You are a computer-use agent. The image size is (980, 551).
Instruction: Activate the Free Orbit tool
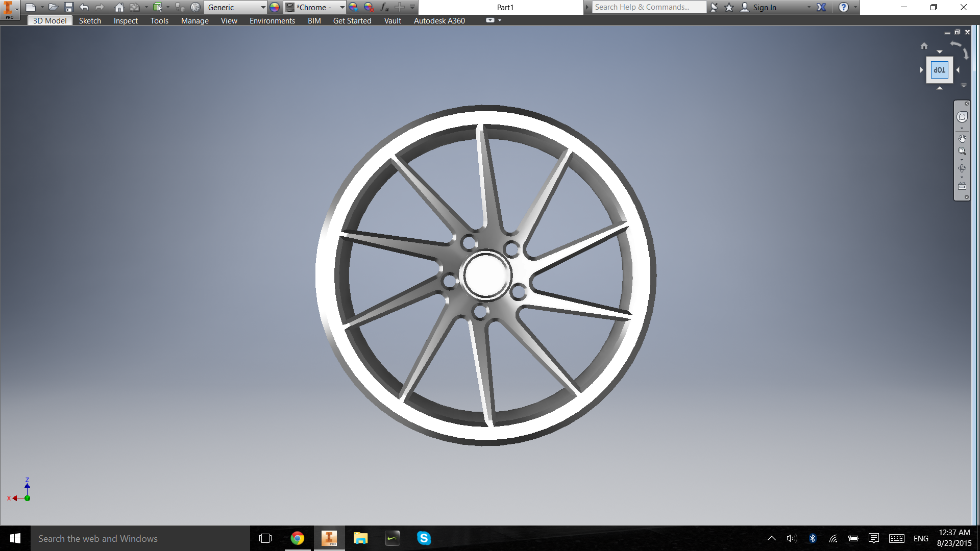[x=962, y=168]
